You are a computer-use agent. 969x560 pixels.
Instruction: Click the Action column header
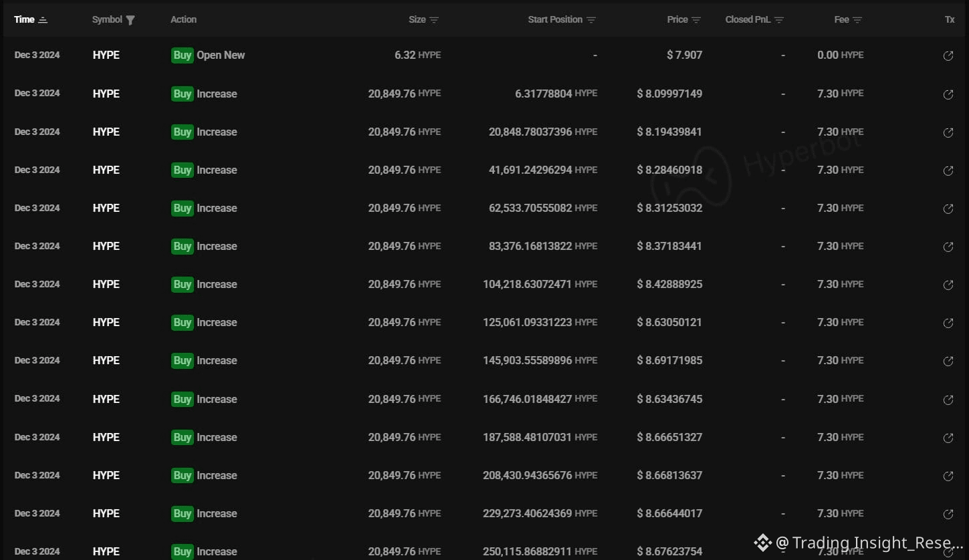(x=183, y=19)
